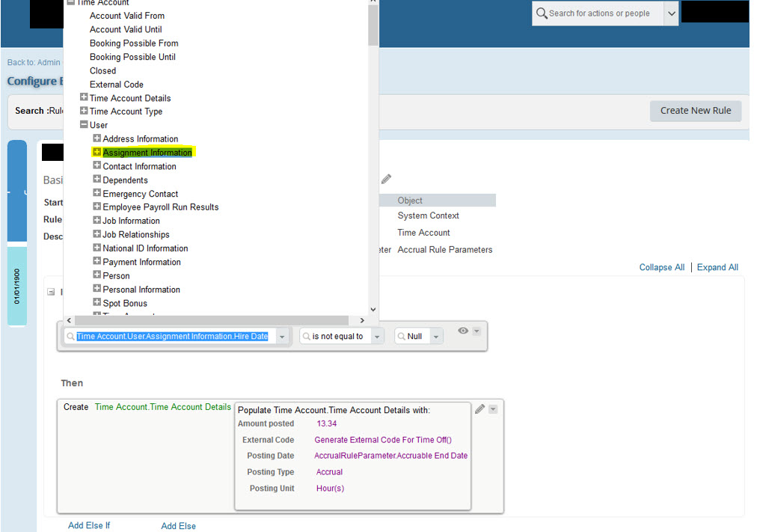The width and height of the screenshot is (757, 532).
Task: Expand the Spot Bonus node
Action: 97,303
